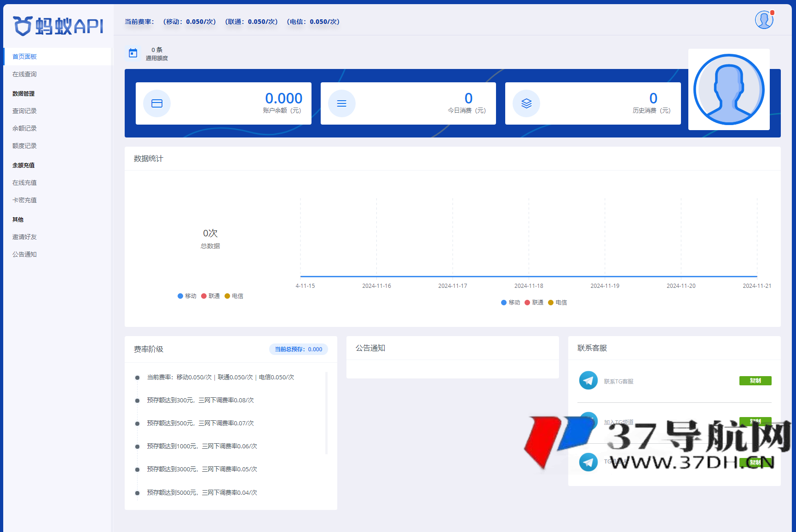The height and width of the screenshot is (532, 796).
Task: Click the 当前总预存 badge
Action: click(x=298, y=349)
